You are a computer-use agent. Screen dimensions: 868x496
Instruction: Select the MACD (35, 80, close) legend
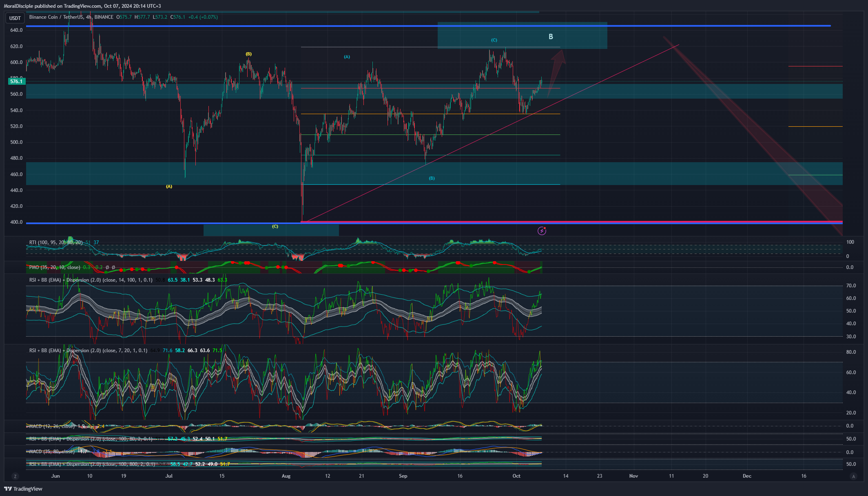coord(52,452)
